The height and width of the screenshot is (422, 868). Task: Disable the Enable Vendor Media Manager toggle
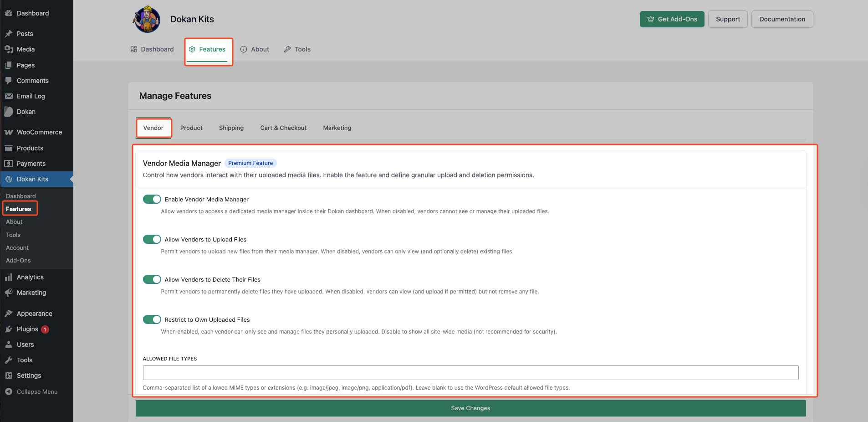(152, 199)
